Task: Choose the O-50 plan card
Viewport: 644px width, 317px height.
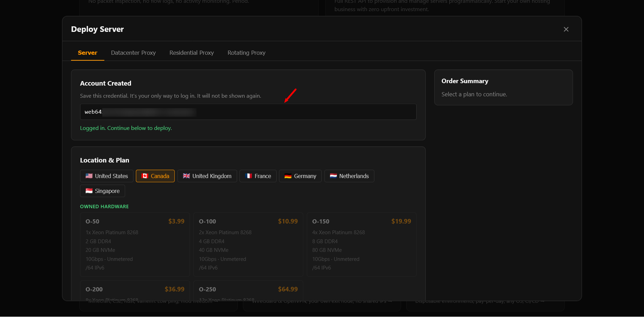Action: point(135,245)
